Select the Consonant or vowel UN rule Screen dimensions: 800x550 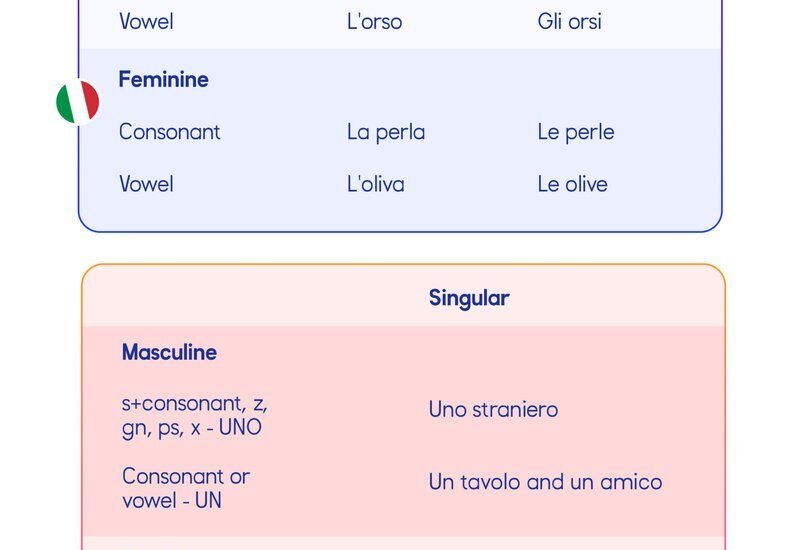point(186,488)
